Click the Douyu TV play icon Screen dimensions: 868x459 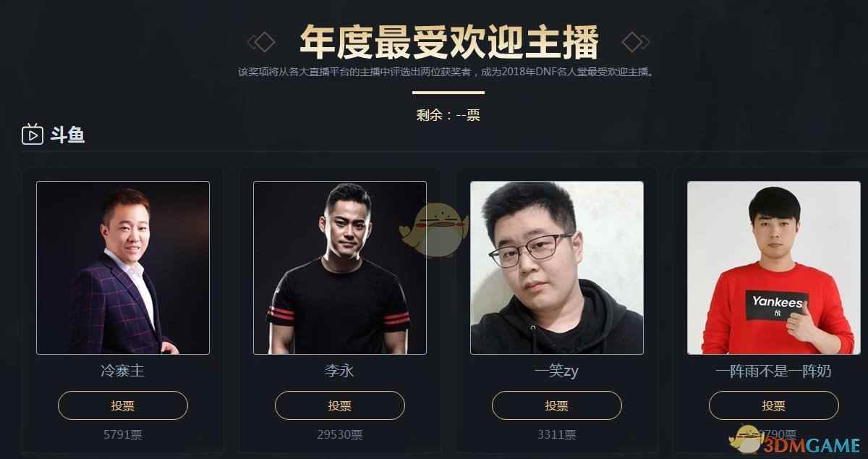tap(33, 134)
